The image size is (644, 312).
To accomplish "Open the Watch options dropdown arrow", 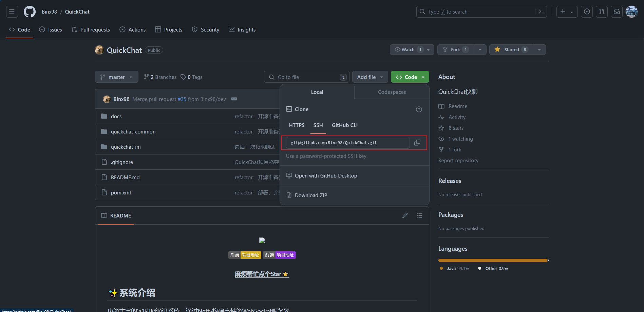I will [429, 49].
